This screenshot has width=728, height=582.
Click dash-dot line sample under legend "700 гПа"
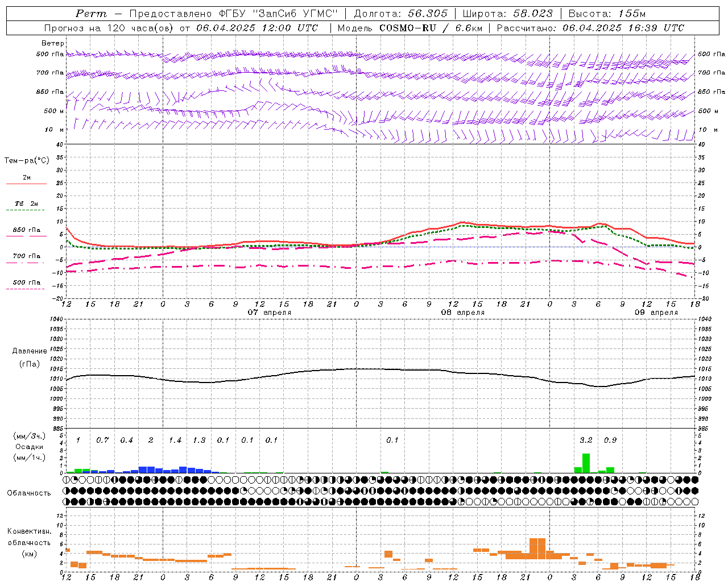coord(26,263)
